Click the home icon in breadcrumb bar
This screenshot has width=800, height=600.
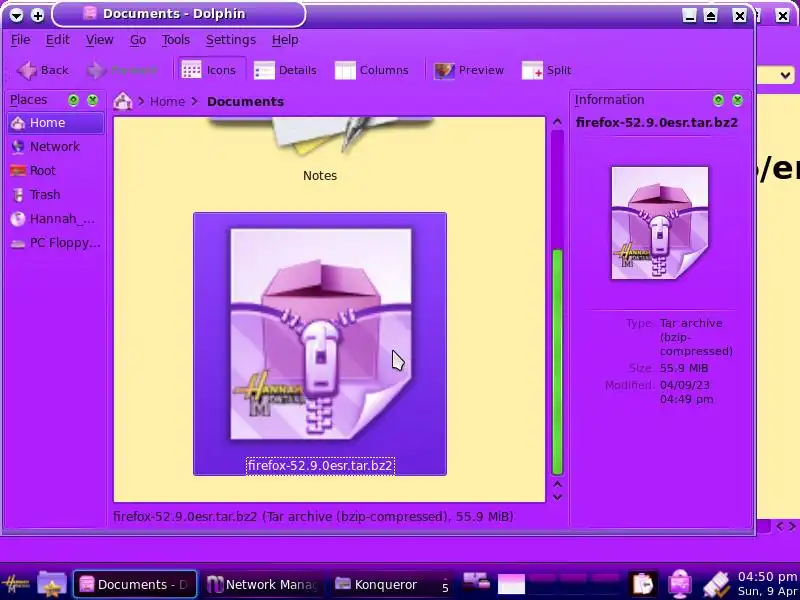(x=123, y=101)
